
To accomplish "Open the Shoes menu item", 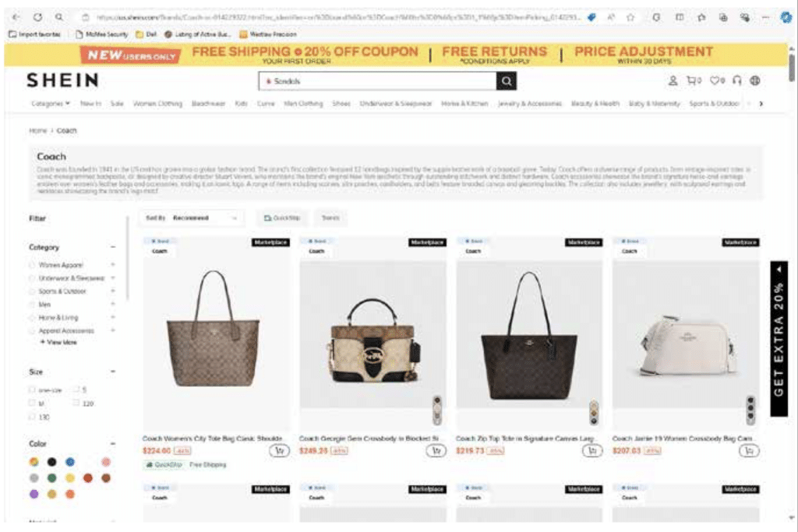I will point(341,104).
